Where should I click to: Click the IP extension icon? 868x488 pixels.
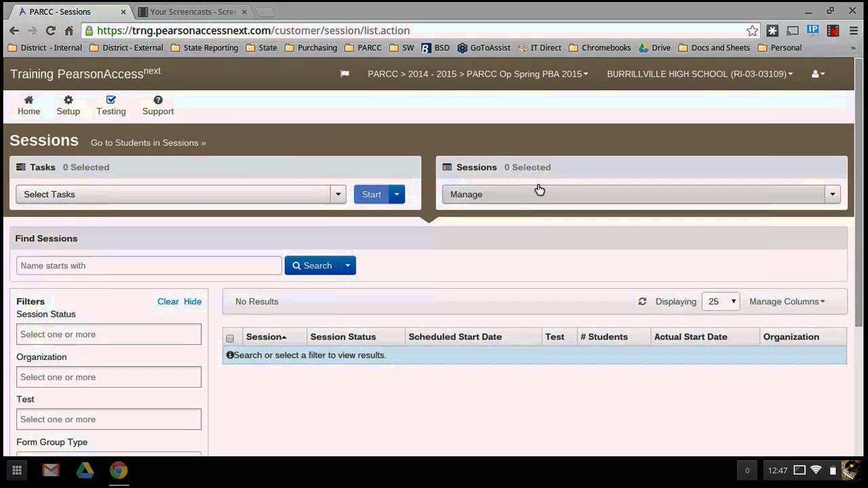click(813, 30)
